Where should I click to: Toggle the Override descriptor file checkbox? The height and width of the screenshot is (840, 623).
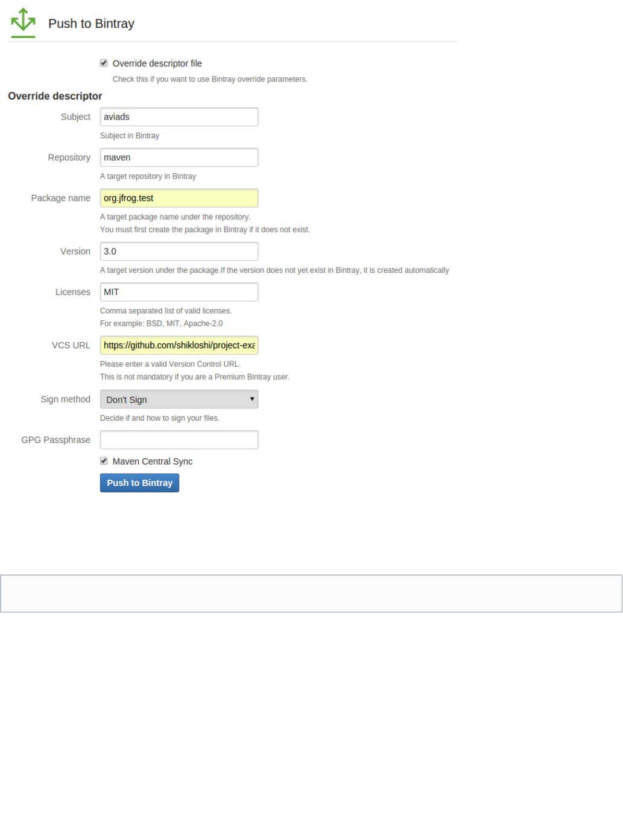104,63
